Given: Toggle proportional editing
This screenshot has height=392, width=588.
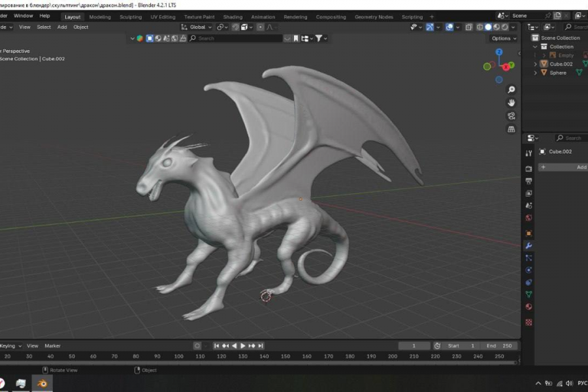Looking at the screenshot, I should (260, 27).
